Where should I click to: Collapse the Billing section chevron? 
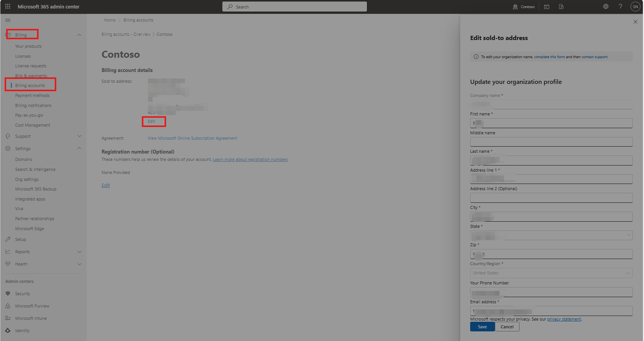point(79,35)
